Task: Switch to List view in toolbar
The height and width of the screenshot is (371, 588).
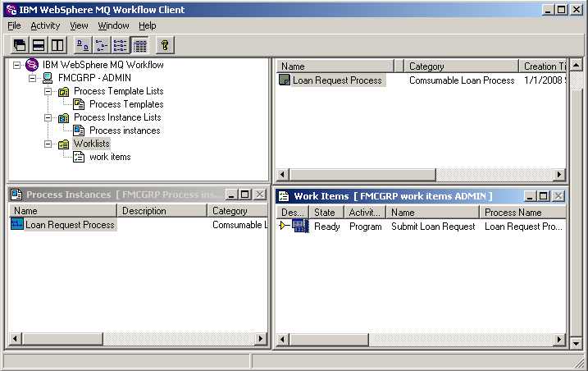Action: (x=121, y=45)
